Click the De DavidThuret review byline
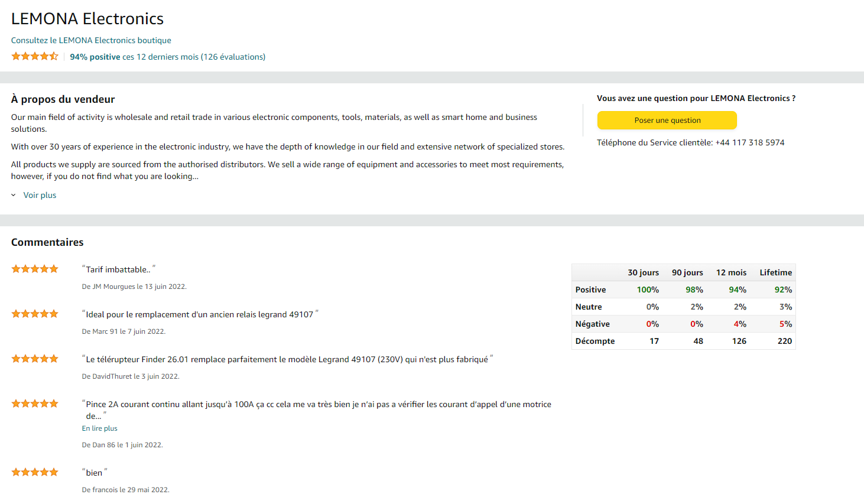 coord(131,376)
